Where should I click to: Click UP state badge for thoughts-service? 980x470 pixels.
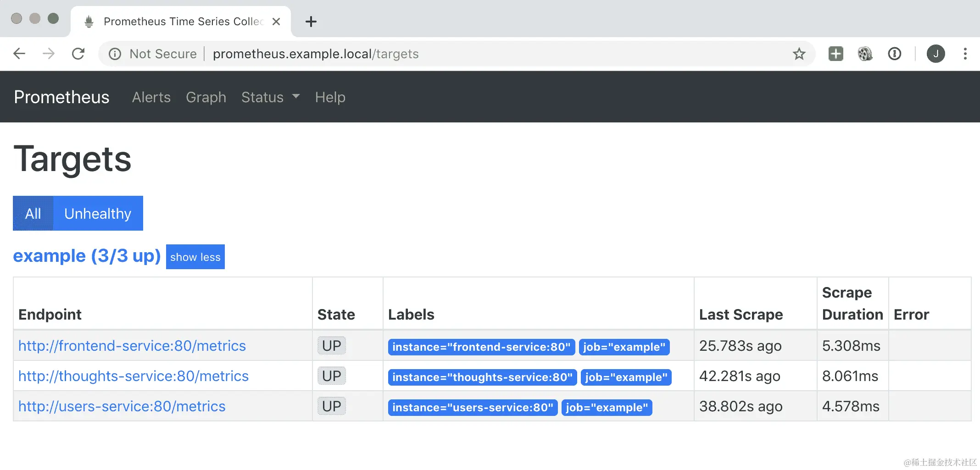tap(331, 376)
